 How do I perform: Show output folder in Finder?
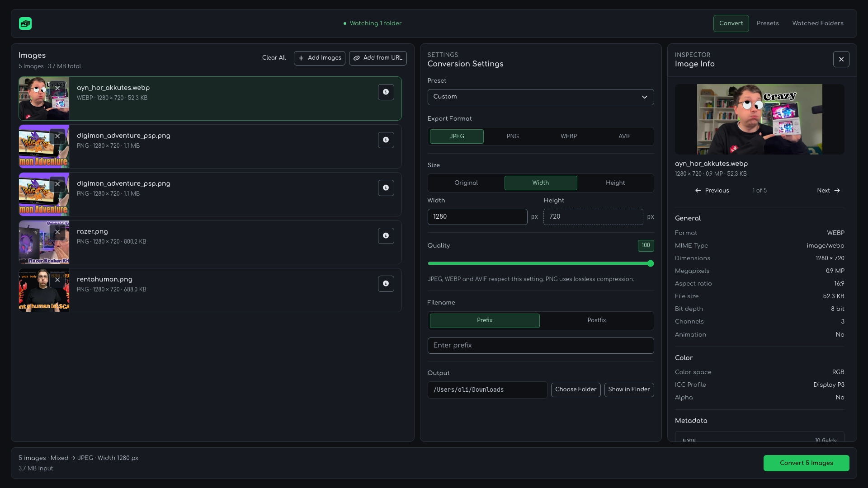629,390
